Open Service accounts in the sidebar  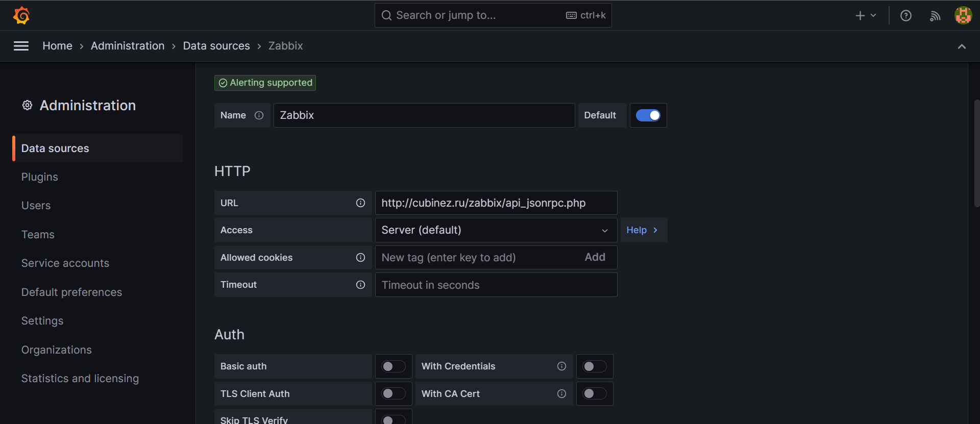click(x=65, y=263)
